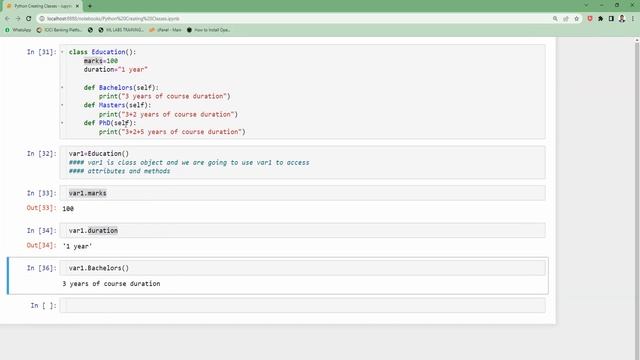Image resolution: width=640 pixels, height=360 pixels.
Task: Select the In [32] cell prompt
Action: [41, 153]
